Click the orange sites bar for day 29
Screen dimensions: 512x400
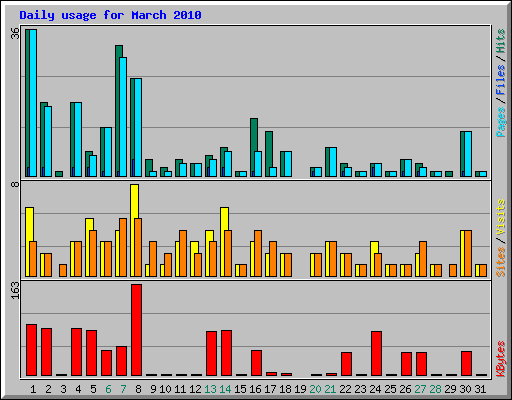point(453,270)
